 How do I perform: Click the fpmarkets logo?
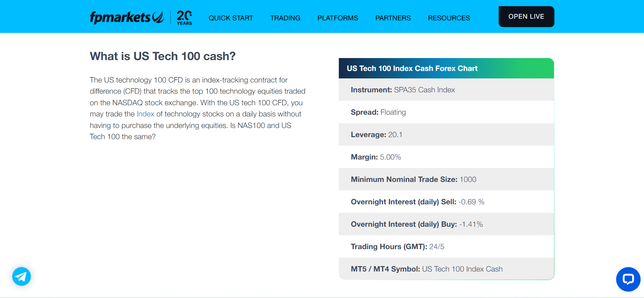(x=127, y=17)
